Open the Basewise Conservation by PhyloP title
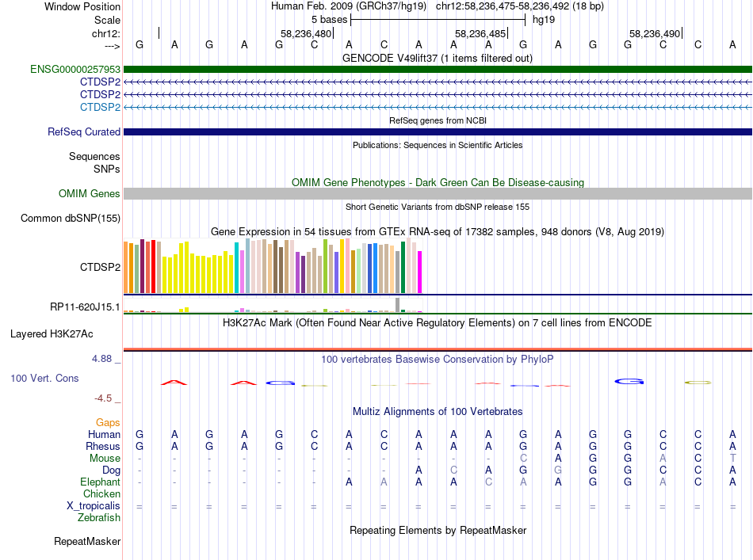The height and width of the screenshot is (560, 753). 438,359
